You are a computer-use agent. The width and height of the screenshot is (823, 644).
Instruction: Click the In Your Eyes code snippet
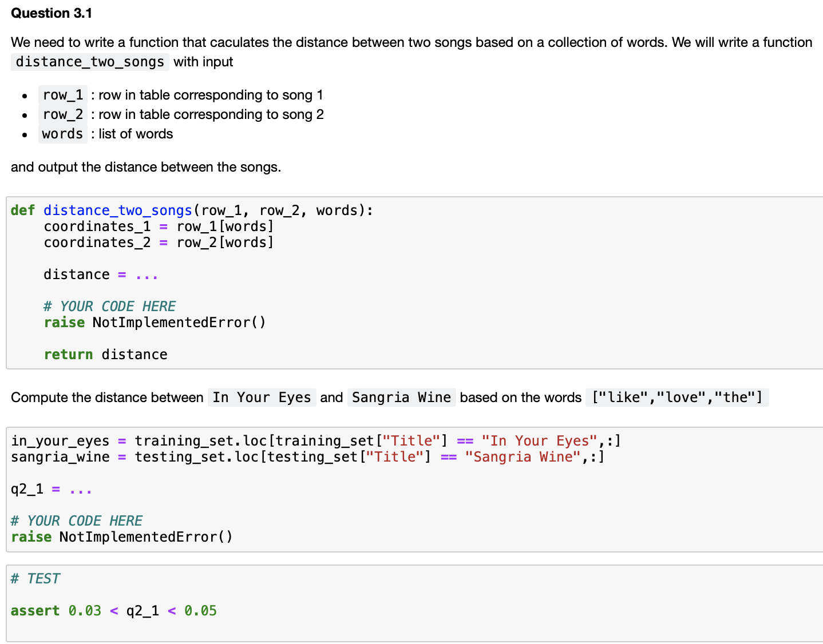[x=261, y=397]
